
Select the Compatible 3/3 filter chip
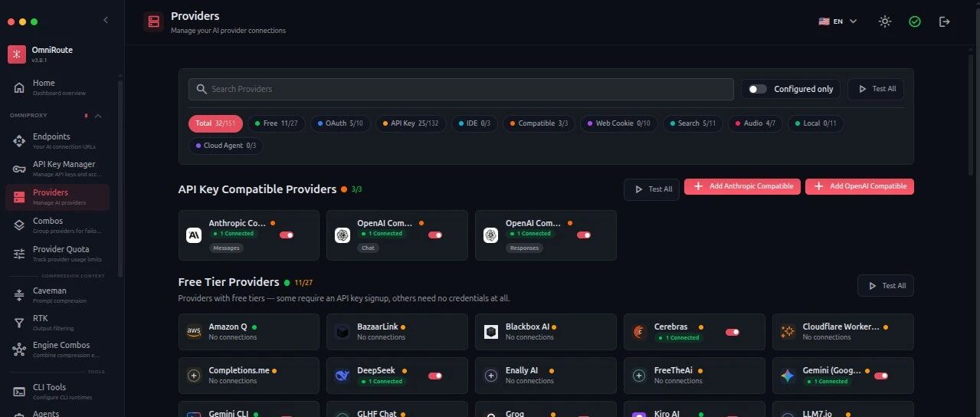point(539,123)
